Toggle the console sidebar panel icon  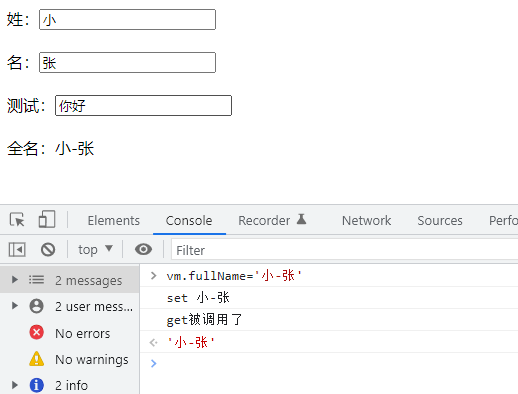pyautogui.click(x=17, y=249)
